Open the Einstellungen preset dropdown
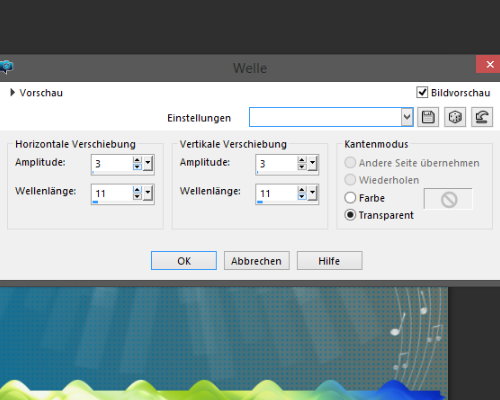 click(407, 117)
